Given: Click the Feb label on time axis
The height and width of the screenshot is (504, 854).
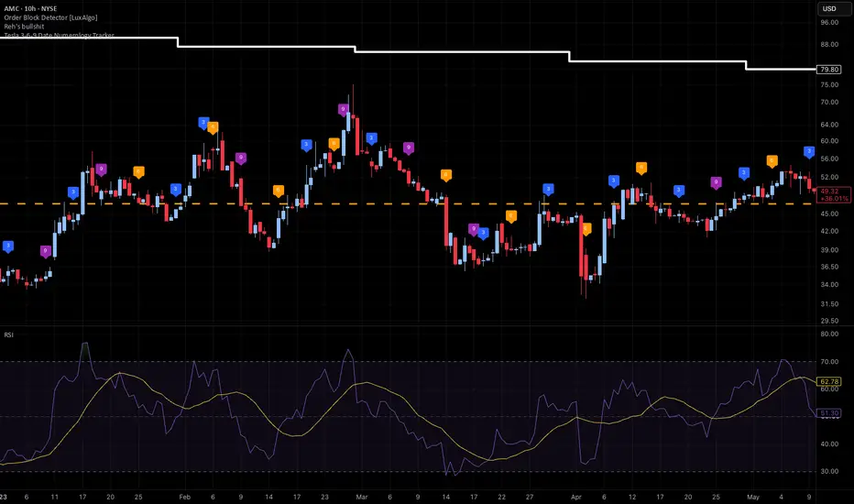Looking at the screenshot, I should 185,497.
